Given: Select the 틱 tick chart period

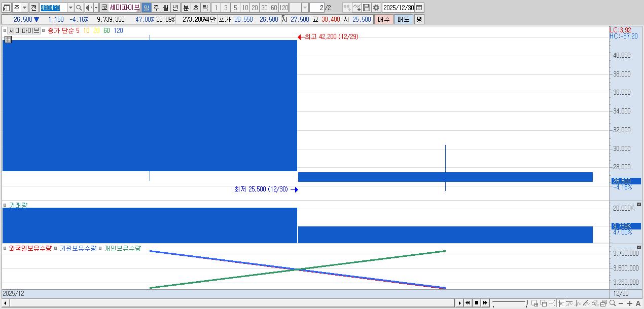Looking at the screenshot, I should 205,8.
